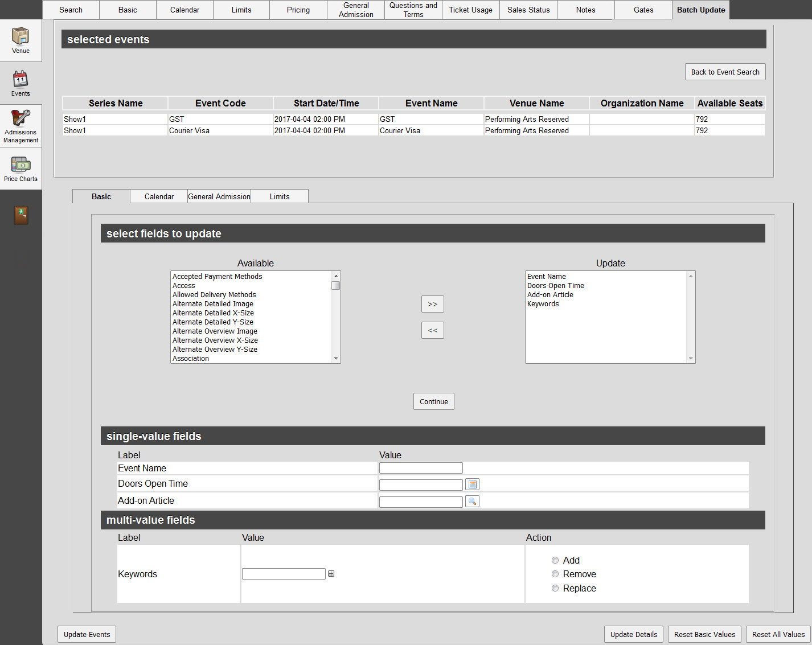Select the Basic sub-tab in batch panel
The image size is (812, 645).
point(101,196)
